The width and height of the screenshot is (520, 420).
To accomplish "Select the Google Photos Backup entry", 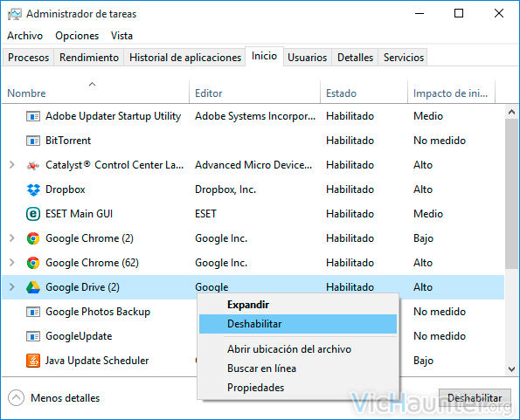I will 98,312.
